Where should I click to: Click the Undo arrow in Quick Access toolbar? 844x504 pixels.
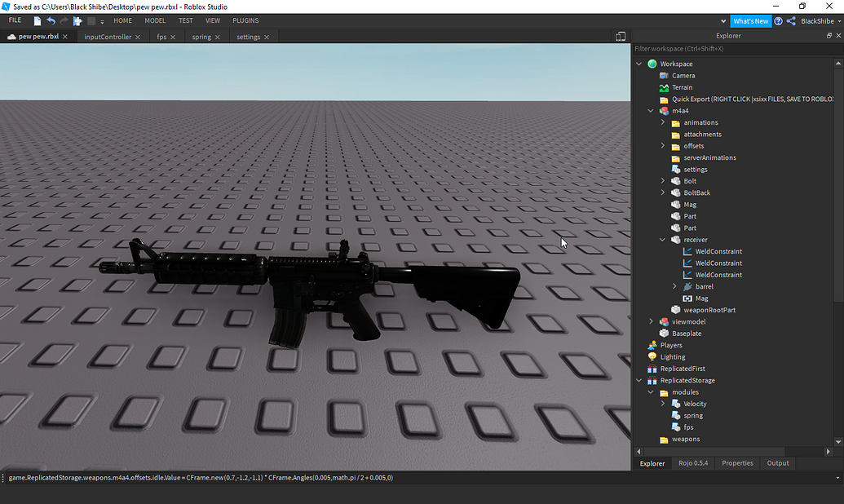click(x=51, y=21)
